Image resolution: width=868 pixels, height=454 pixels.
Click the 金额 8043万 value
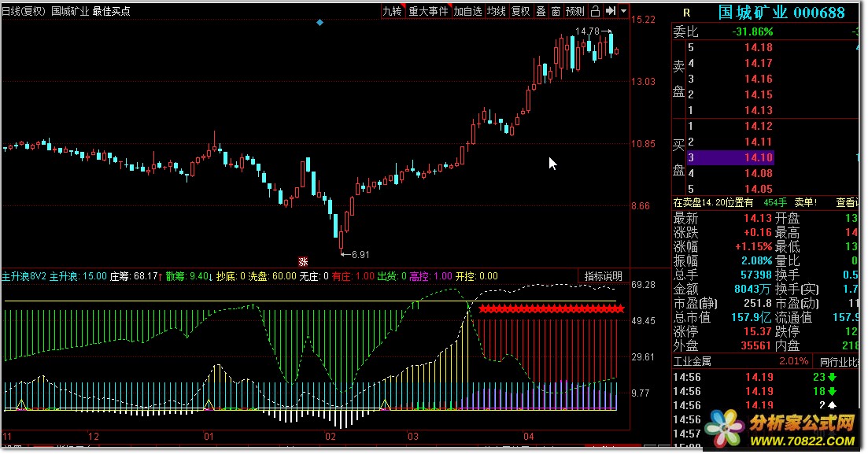[x=753, y=289]
